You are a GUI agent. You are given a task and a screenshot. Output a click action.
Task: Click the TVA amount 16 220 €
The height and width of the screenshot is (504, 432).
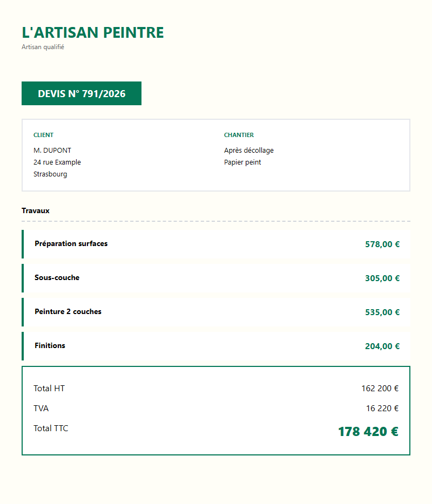click(x=382, y=408)
